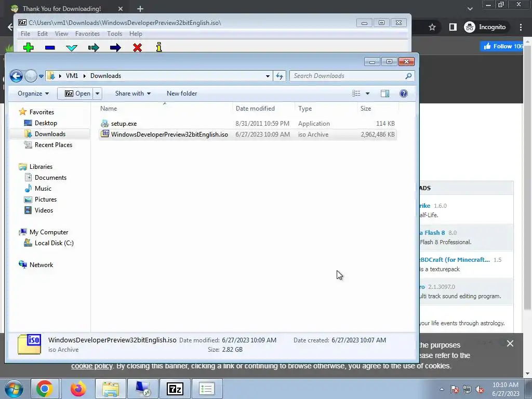
Task: Close the Thank You for Downloading tab
Action: point(121,9)
